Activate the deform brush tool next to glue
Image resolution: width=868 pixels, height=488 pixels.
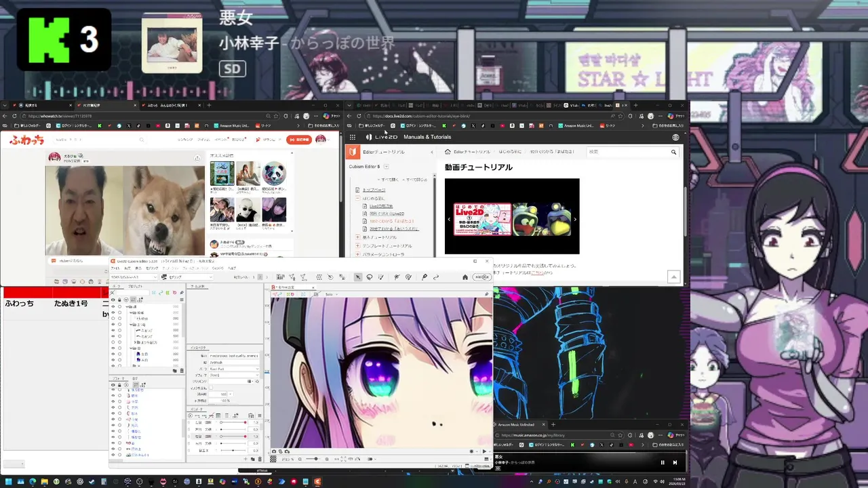coord(408,277)
